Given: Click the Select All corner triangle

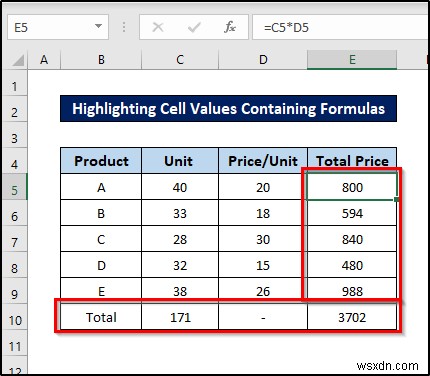Looking at the screenshot, I should 18,60.
